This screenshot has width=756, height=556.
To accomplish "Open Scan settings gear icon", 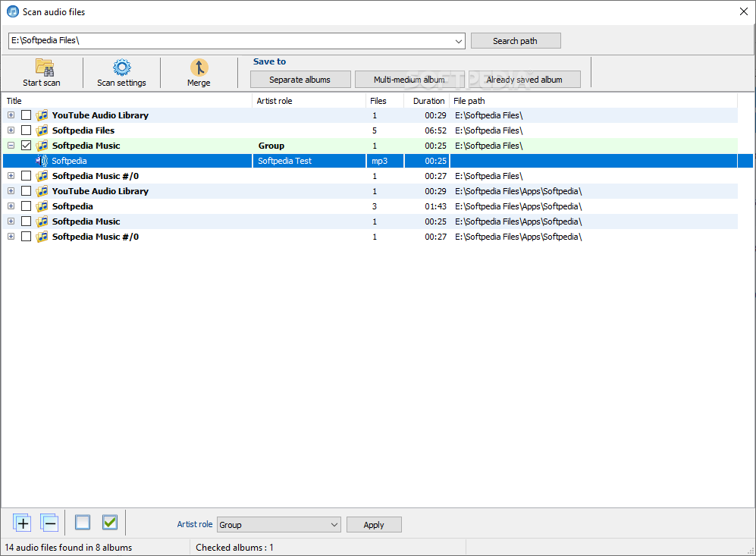I will tap(121, 68).
